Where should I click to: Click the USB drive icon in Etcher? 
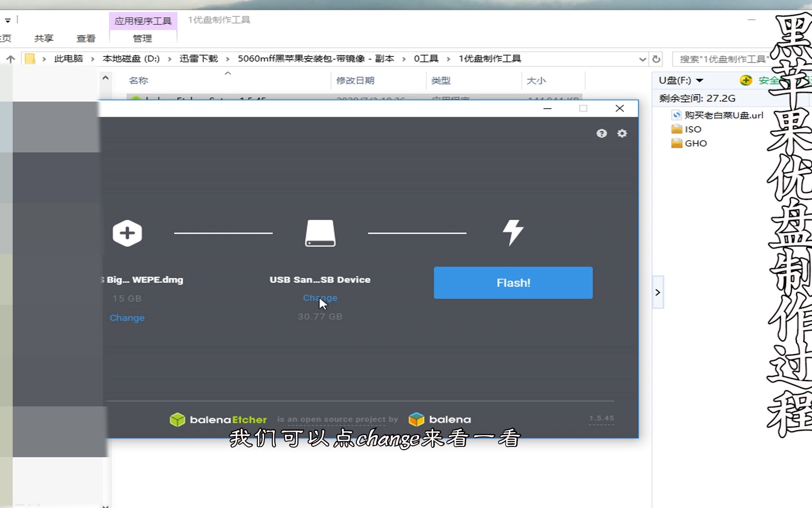(x=320, y=233)
